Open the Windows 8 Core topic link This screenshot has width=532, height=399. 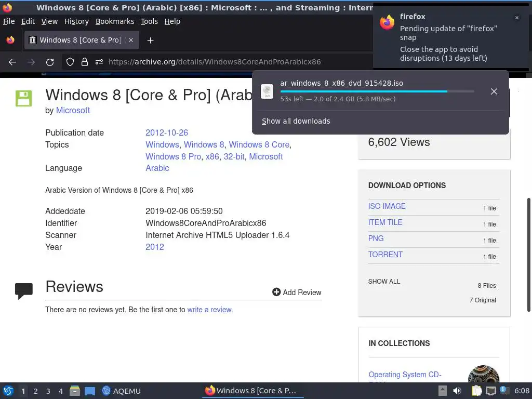259,144
